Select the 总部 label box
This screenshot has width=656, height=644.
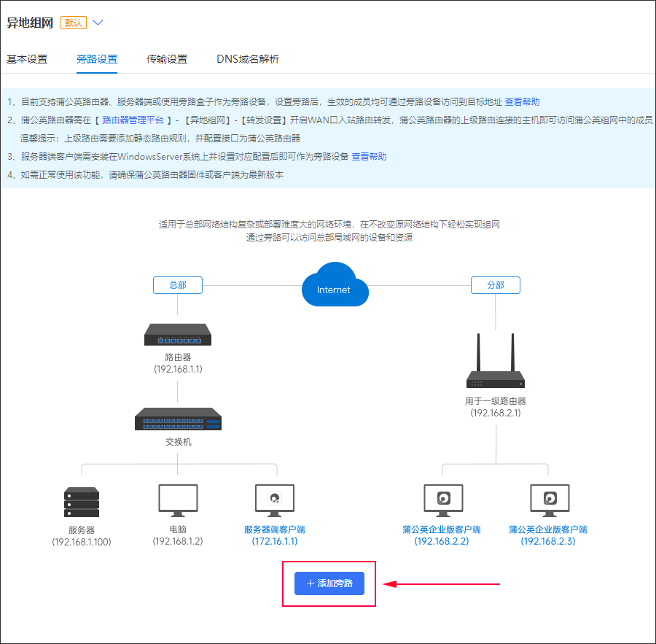[x=178, y=285]
